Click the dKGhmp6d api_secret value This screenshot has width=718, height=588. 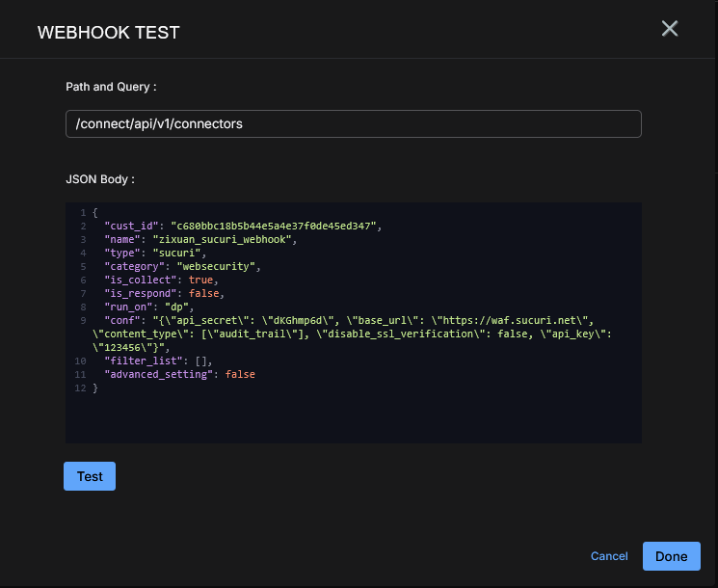pos(298,321)
